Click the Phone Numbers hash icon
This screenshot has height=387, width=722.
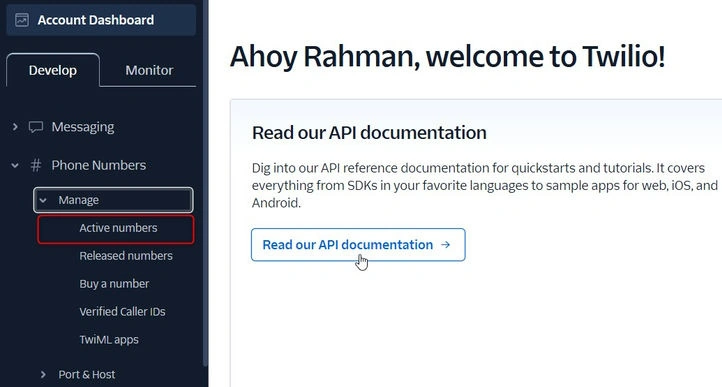35,165
